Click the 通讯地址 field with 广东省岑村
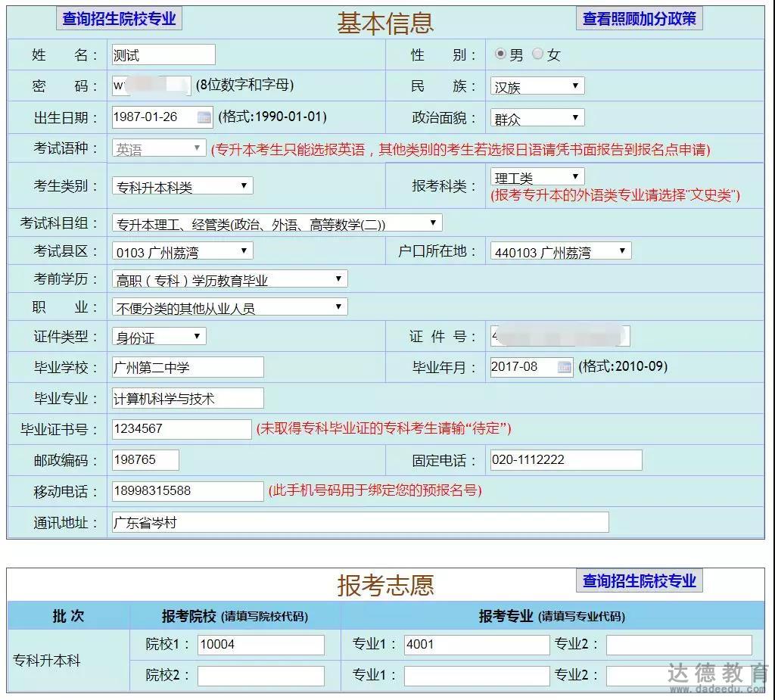The height and width of the screenshot is (700, 775). 360,522
